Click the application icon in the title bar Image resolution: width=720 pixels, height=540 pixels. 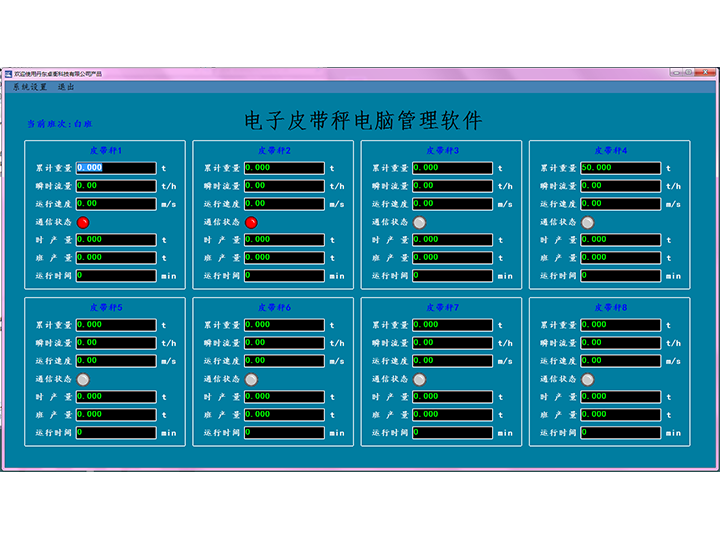(x=7, y=74)
